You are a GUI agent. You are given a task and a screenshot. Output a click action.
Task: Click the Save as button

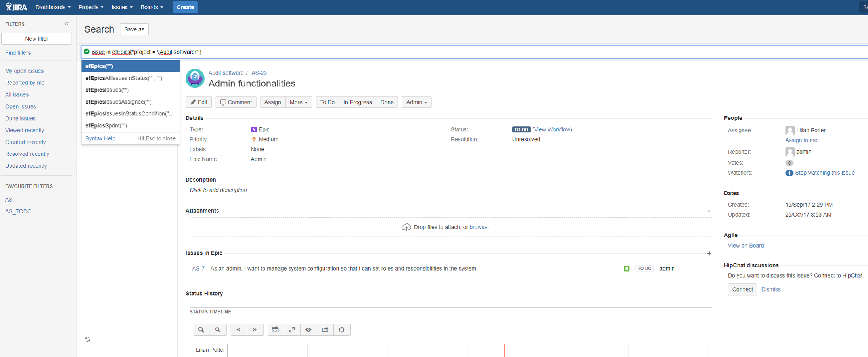134,29
